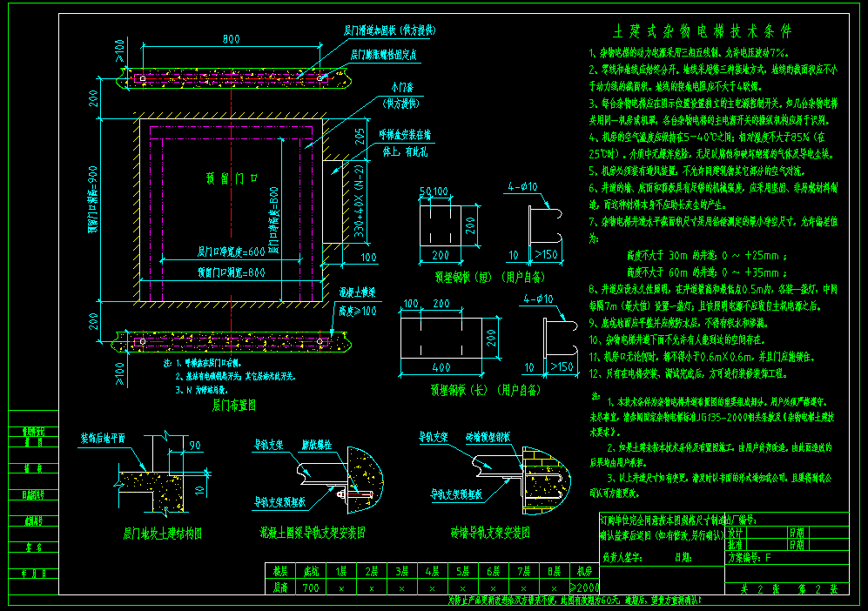The width and height of the screenshot is (868, 611).
Task: Click the label 层门滑道加固板 (供方提供)
Action: 389,30
